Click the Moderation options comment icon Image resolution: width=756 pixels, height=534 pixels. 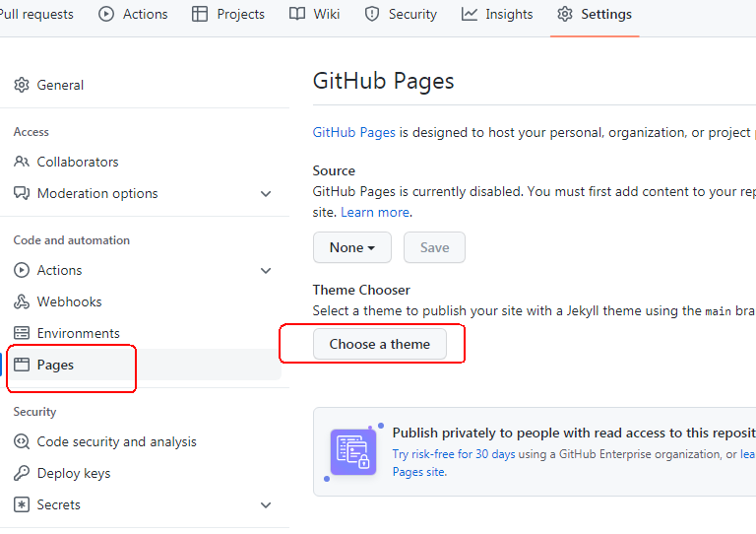coord(22,193)
